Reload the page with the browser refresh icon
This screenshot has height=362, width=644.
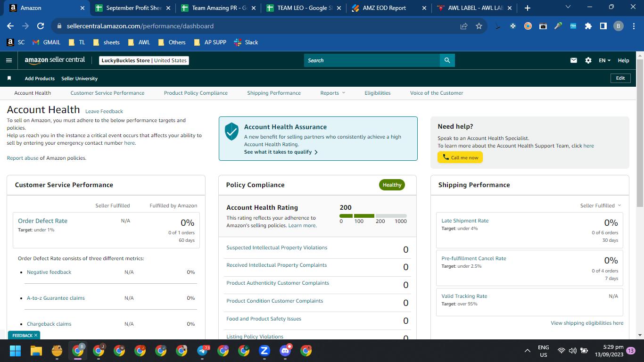pyautogui.click(x=41, y=26)
